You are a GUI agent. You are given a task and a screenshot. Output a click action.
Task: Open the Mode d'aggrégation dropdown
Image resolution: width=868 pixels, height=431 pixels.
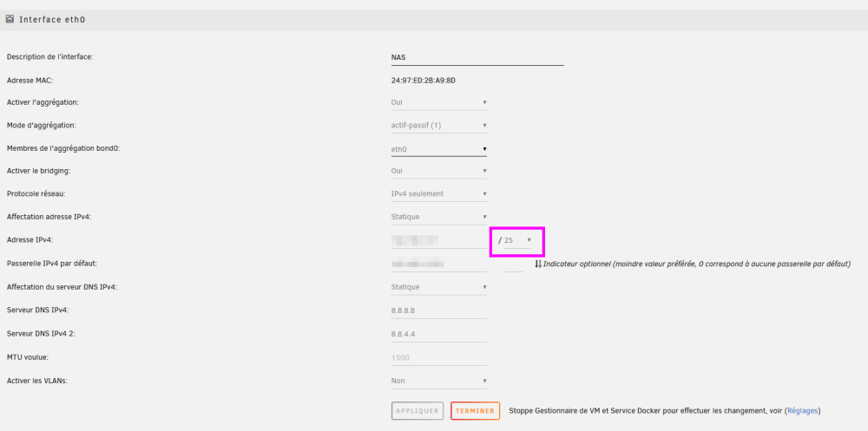point(439,126)
